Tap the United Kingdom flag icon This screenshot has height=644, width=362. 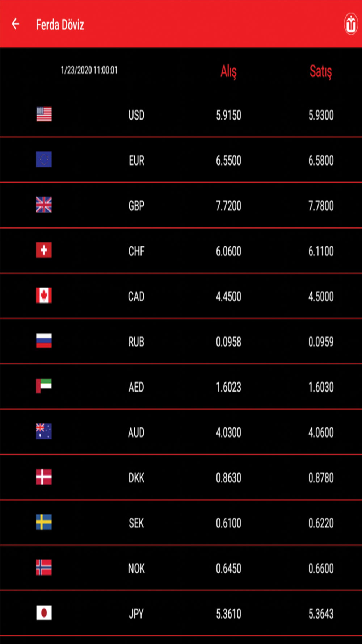(44, 205)
